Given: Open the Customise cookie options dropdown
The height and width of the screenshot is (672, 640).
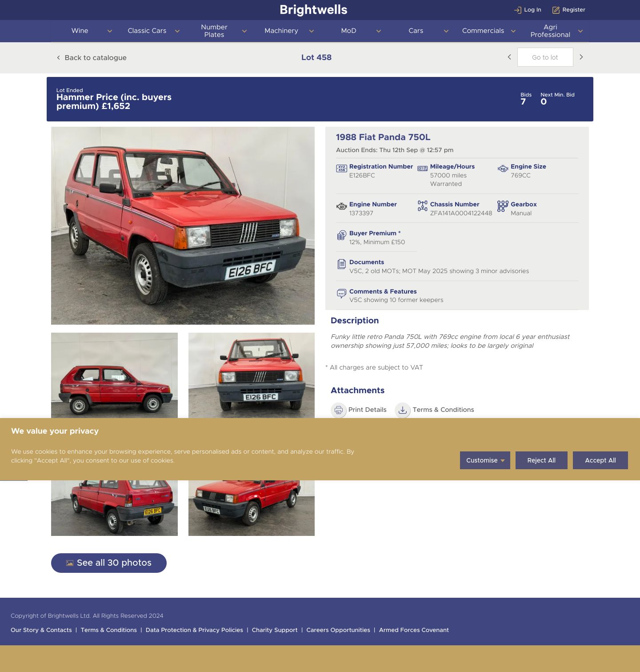Looking at the screenshot, I should (x=485, y=460).
